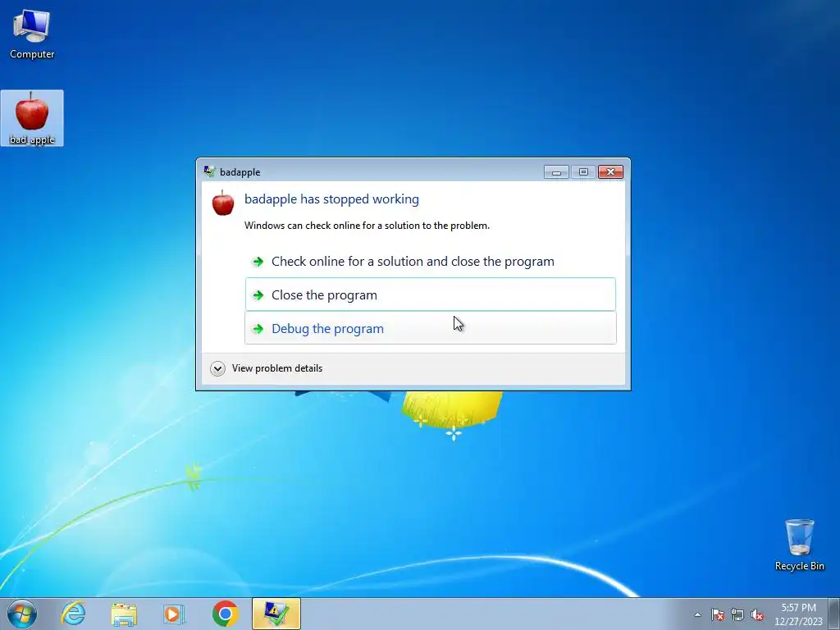840x630 pixels.
Task: Open the clock showing 5:57 PM
Action: click(798, 614)
